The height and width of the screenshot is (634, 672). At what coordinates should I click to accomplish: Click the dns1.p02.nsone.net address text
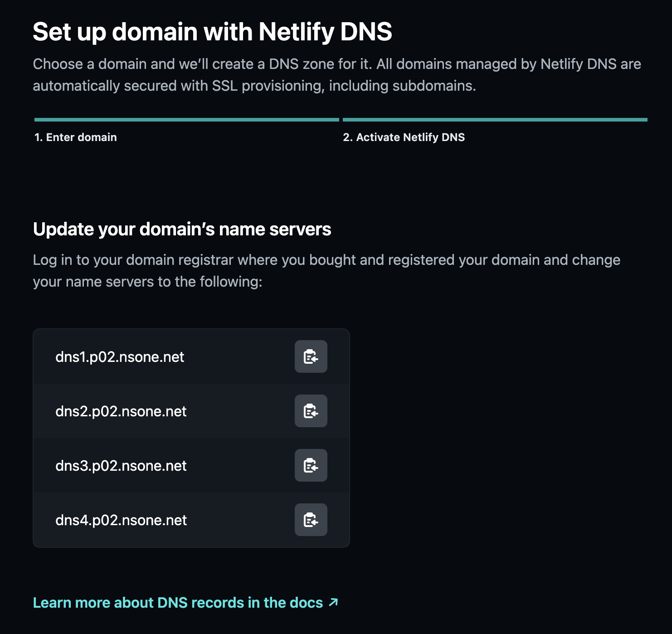coord(120,357)
